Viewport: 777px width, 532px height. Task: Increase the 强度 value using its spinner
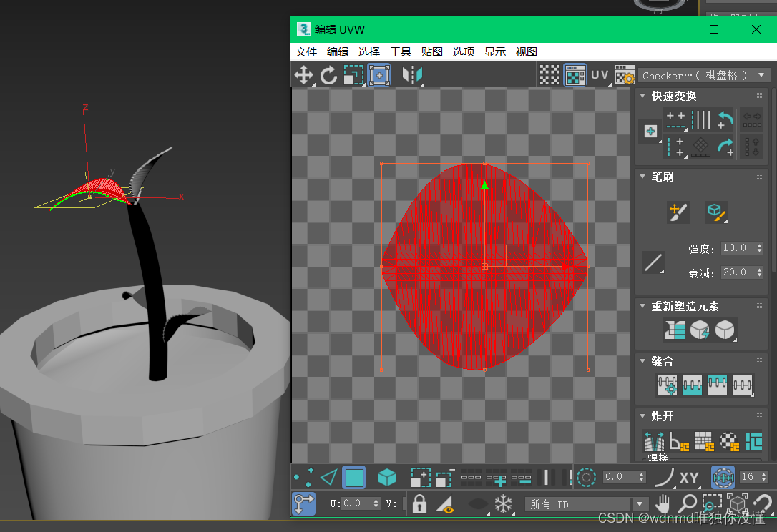tap(760, 245)
